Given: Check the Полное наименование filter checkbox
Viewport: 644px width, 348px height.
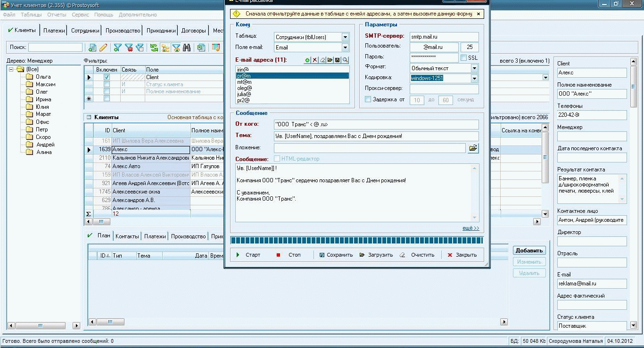Looking at the screenshot, I should (107, 91).
